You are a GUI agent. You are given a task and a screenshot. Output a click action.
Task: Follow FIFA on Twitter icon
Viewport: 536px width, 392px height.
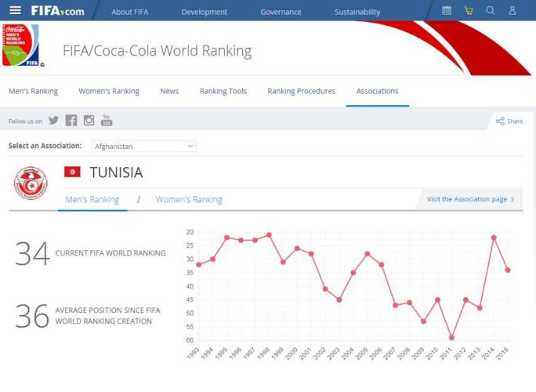[x=53, y=121]
